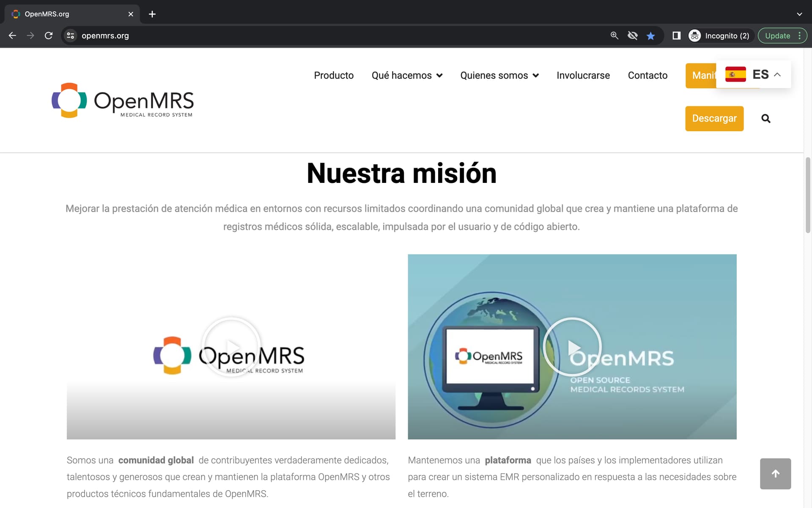Collapse the ES language selector chevron

[777, 75]
